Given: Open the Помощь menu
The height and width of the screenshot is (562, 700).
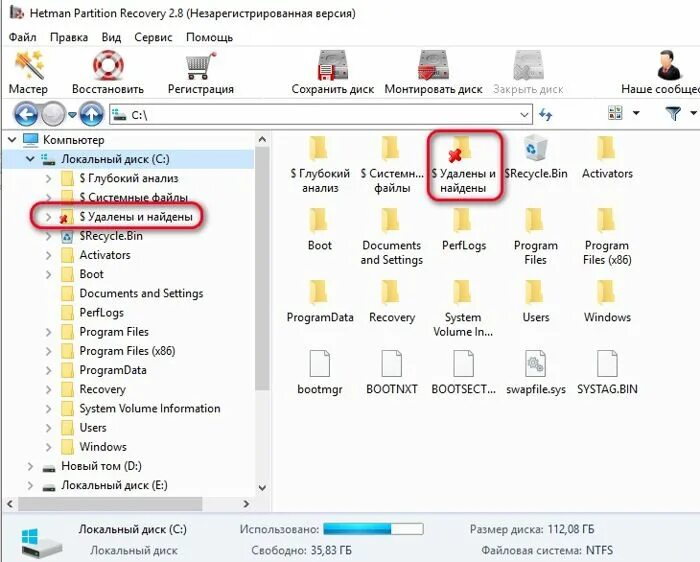Looking at the screenshot, I should pos(209,37).
